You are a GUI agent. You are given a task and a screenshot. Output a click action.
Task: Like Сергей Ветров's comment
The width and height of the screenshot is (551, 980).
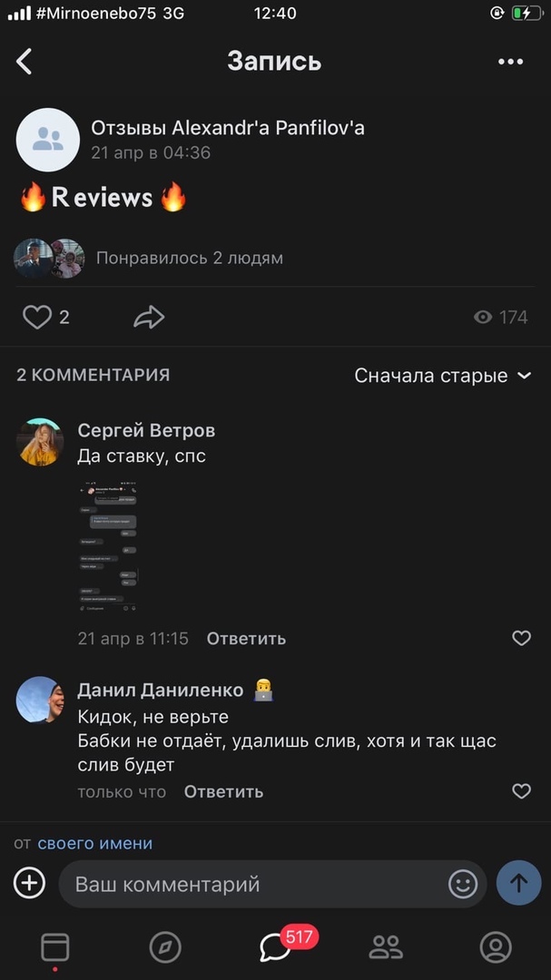[x=521, y=638]
